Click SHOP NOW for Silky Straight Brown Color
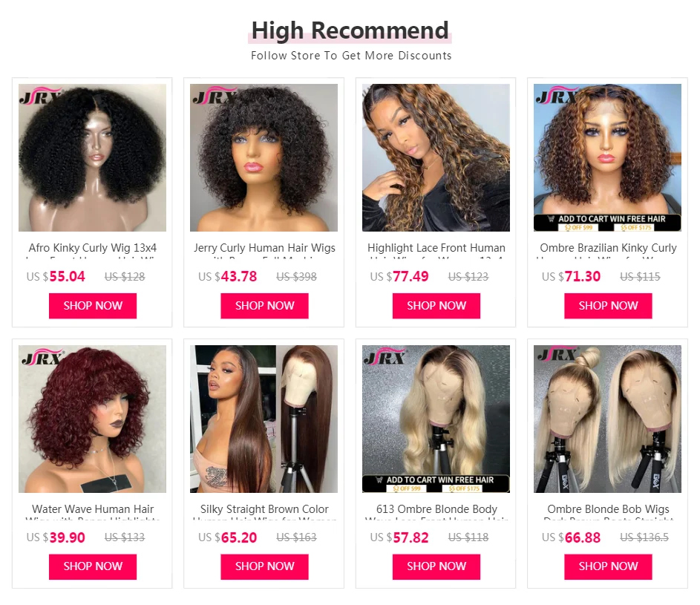Image resolution: width=700 pixels, height=605 pixels. pyautogui.click(x=264, y=566)
